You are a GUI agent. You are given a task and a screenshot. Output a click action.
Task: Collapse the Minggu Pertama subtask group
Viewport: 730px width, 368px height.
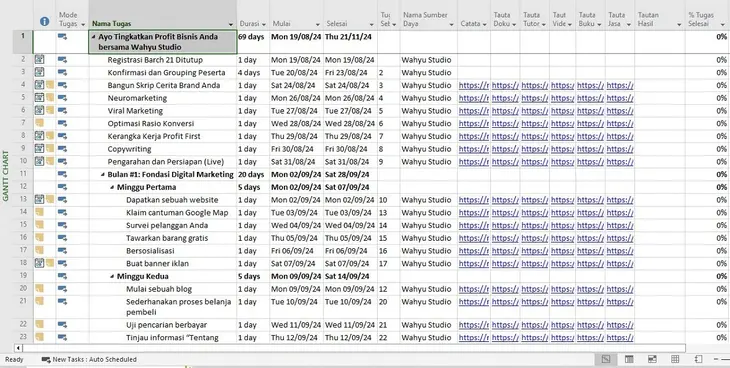click(x=112, y=187)
